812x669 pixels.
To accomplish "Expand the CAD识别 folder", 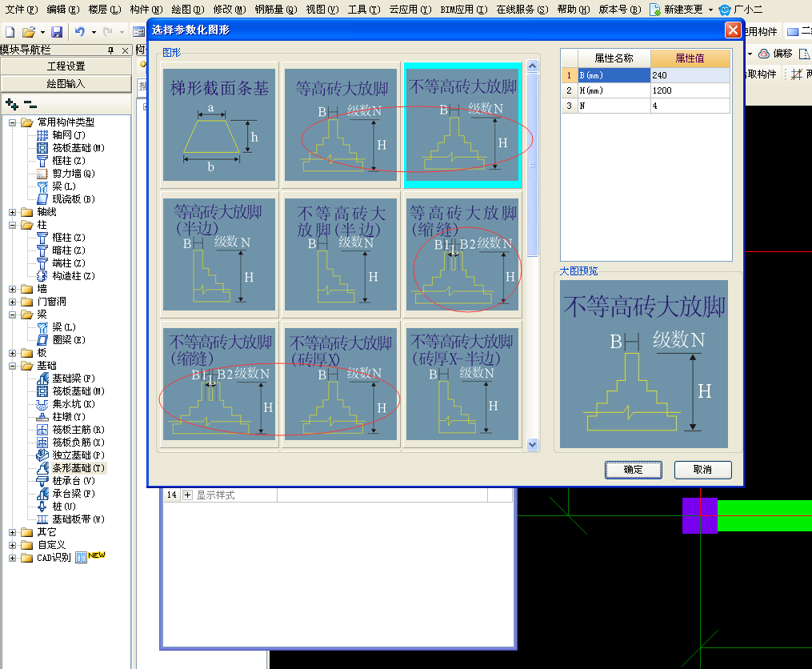I will [13, 558].
